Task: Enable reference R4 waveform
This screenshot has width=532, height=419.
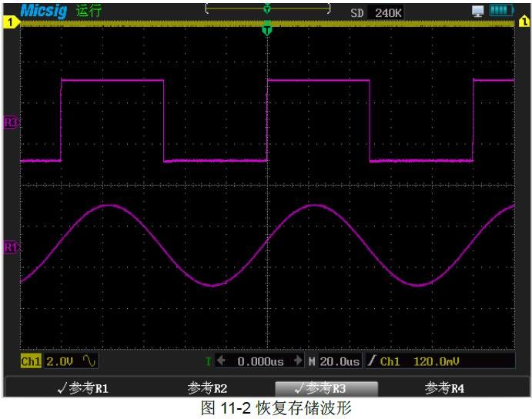Action: [x=446, y=387]
